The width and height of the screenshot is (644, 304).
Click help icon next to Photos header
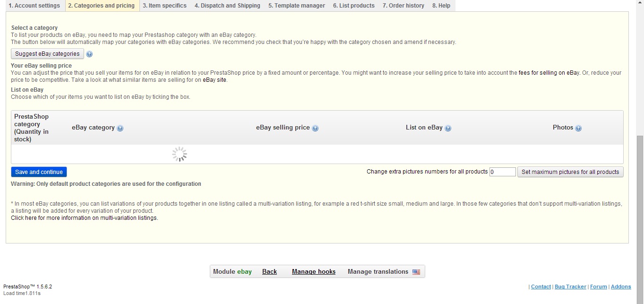(578, 128)
